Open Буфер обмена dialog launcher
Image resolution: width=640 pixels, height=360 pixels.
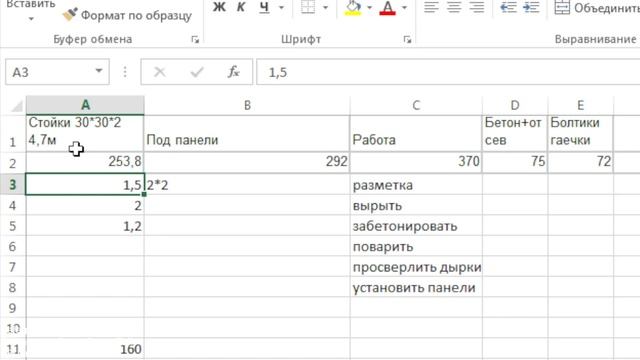point(195,39)
